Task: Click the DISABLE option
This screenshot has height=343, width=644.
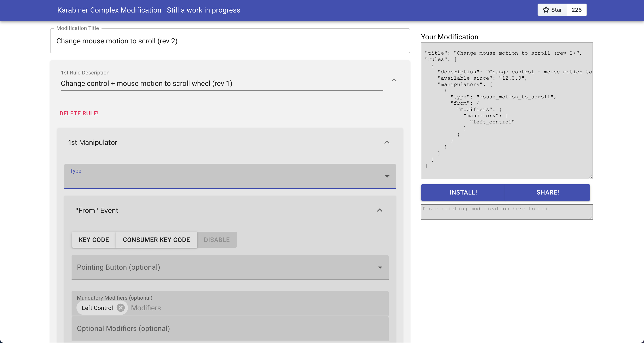Action: 217,239
